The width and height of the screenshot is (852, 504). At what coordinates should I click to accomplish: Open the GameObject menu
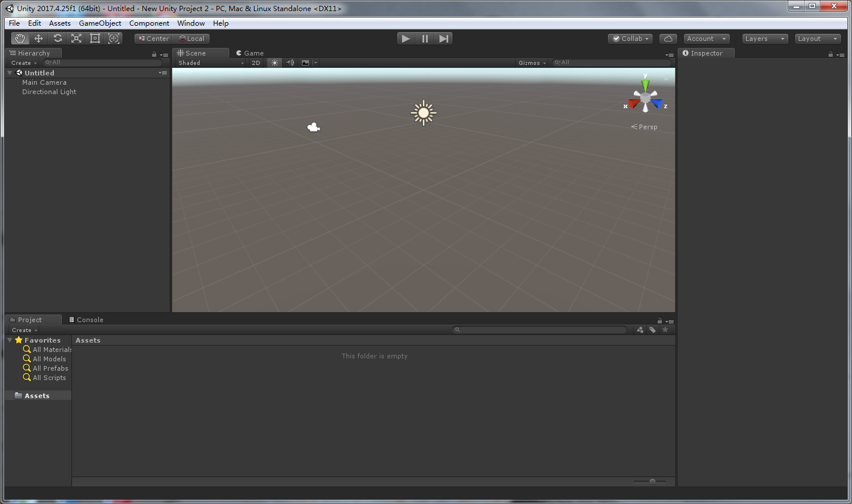click(100, 23)
